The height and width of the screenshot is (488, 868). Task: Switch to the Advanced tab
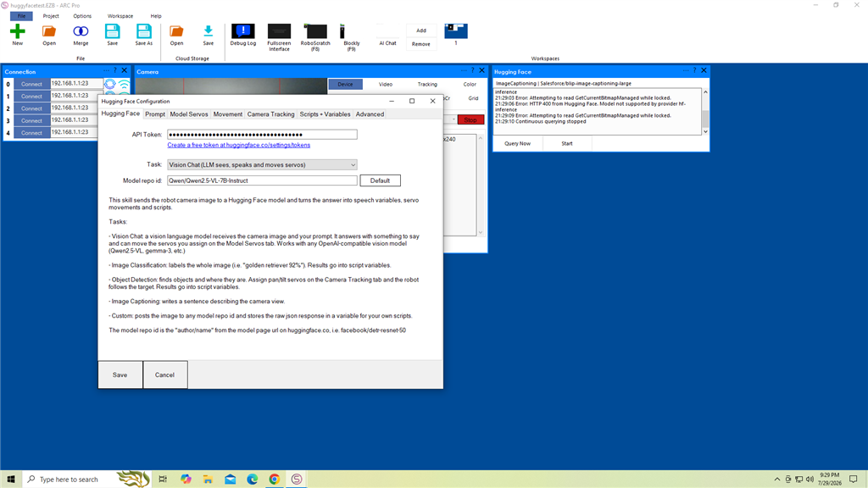coord(370,114)
